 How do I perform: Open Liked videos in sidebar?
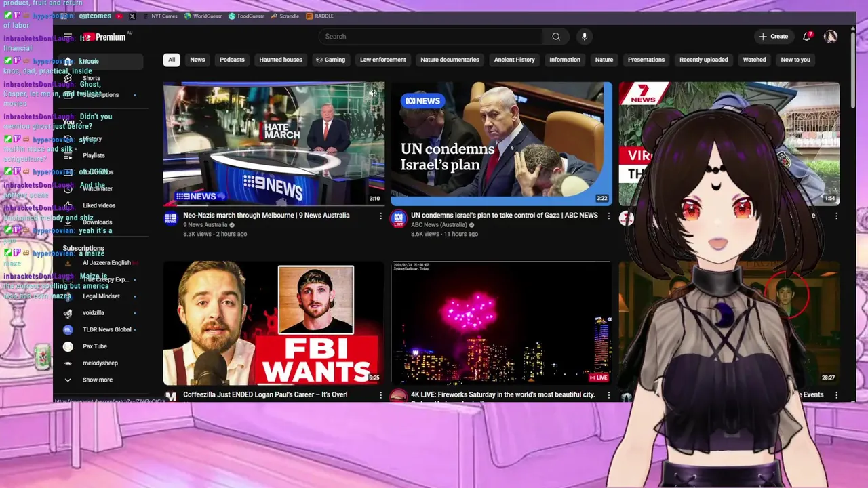(x=100, y=205)
